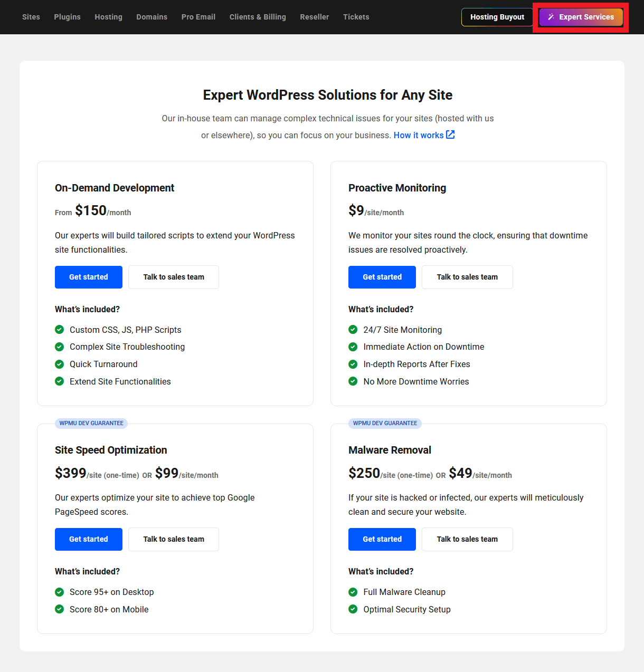Click the Score 95+ on Desktop text

pos(112,592)
